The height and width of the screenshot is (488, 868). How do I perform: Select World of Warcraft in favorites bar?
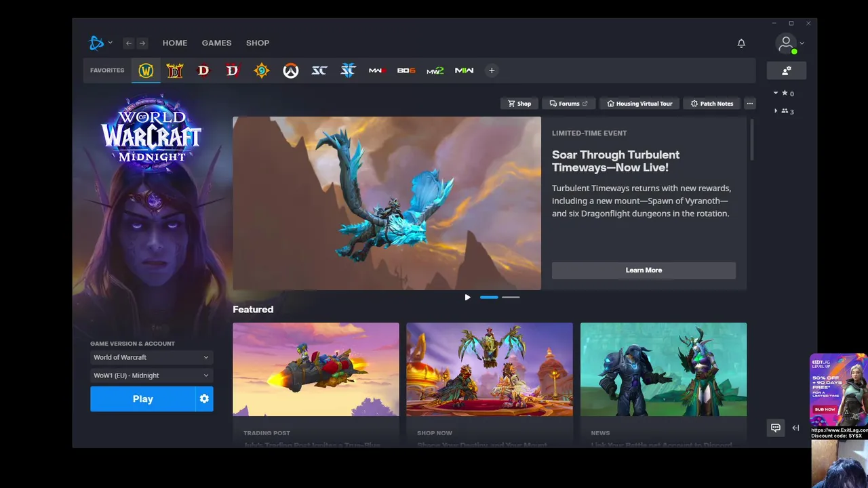146,70
